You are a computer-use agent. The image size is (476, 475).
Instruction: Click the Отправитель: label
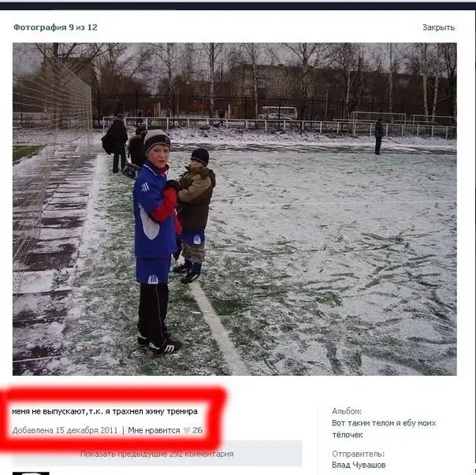359,454
